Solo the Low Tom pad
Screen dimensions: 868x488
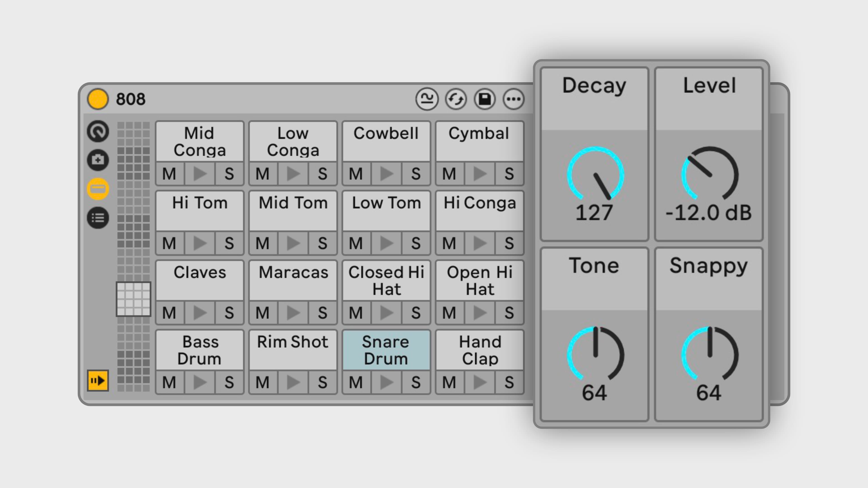(x=416, y=243)
